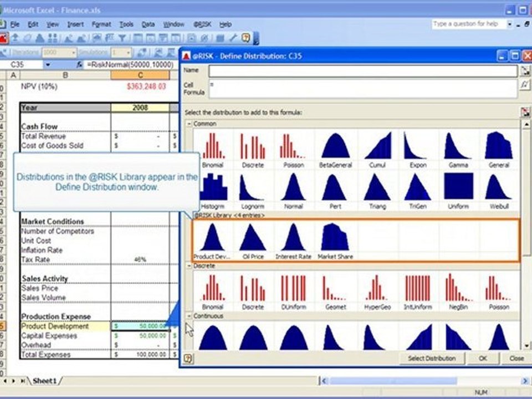The height and width of the screenshot is (399, 532).
Task: Pick the HyperGeo discrete distribution
Action: pyautogui.click(x=377, y=292)
